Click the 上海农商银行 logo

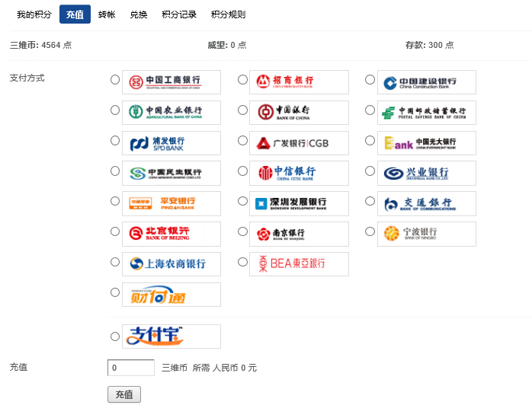[171, 264]
